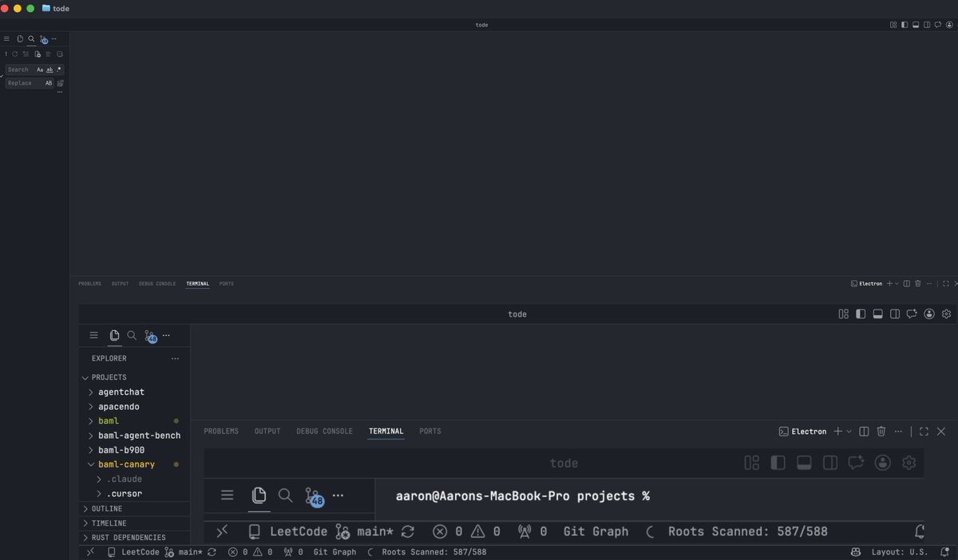Kill terminal trash icon in middle window panel

881,432
